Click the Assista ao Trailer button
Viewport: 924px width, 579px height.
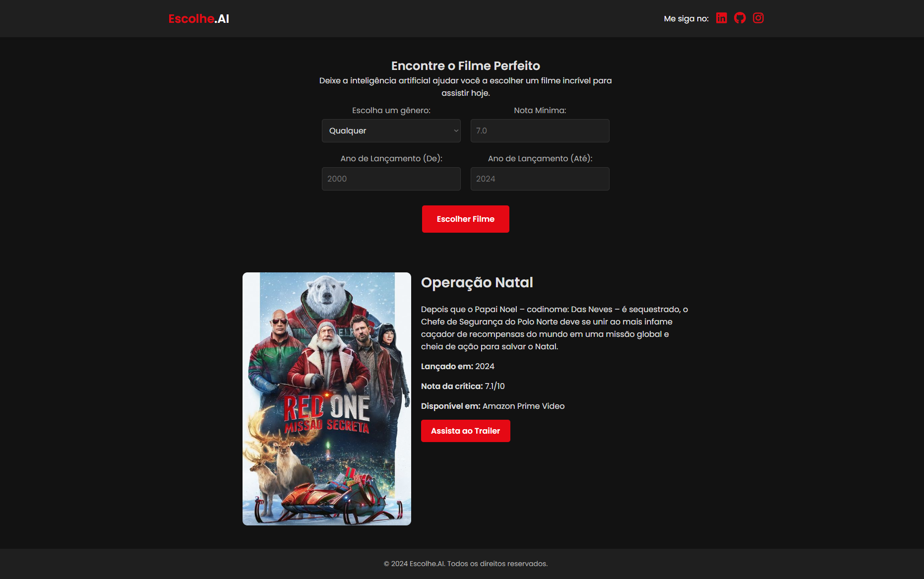click(465, 431)
